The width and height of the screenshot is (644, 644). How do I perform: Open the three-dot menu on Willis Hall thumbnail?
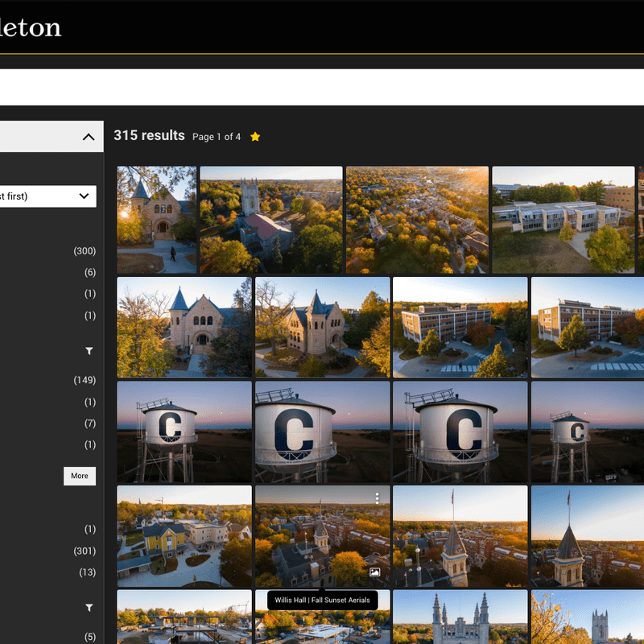(378, 498)
